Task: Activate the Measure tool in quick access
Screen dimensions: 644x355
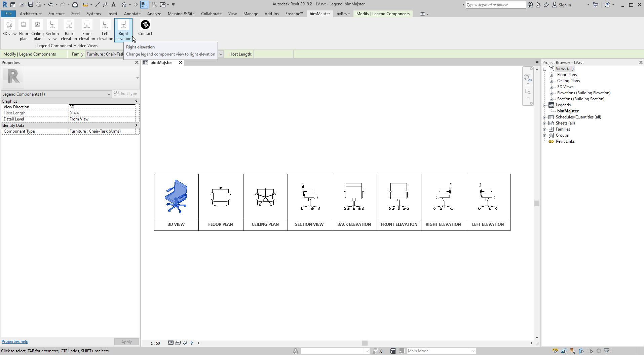Action: (85, 5)
